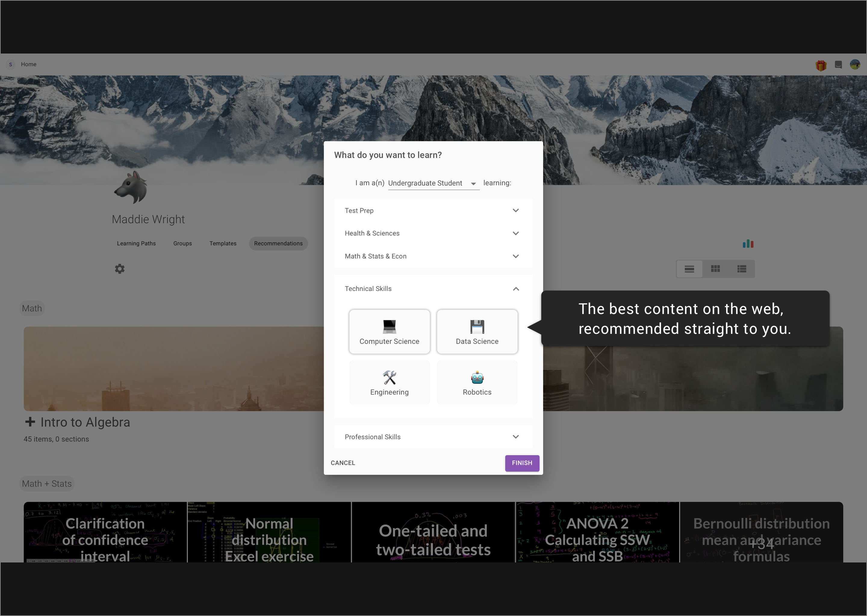Open the Templates tab

(x=223, y=244)
